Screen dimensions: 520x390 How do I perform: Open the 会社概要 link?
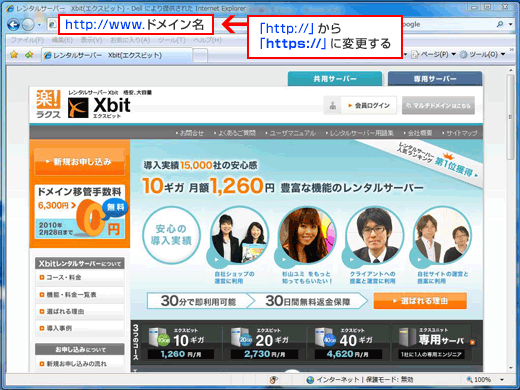[x=418, y=133]
